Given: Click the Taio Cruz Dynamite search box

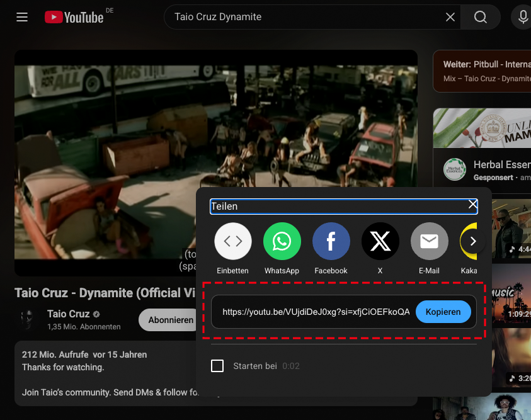Looking at the screenshot, I should pyautogui.click(x=302, y=17).
